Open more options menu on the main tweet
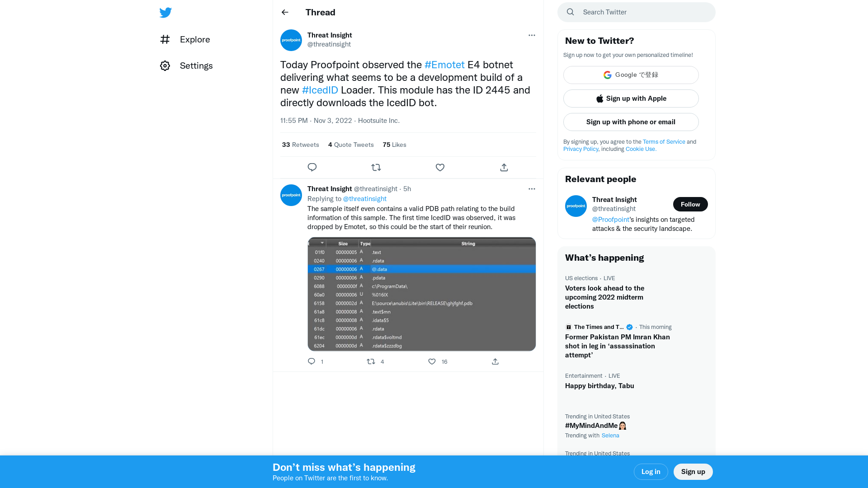 tap(532, 35)
